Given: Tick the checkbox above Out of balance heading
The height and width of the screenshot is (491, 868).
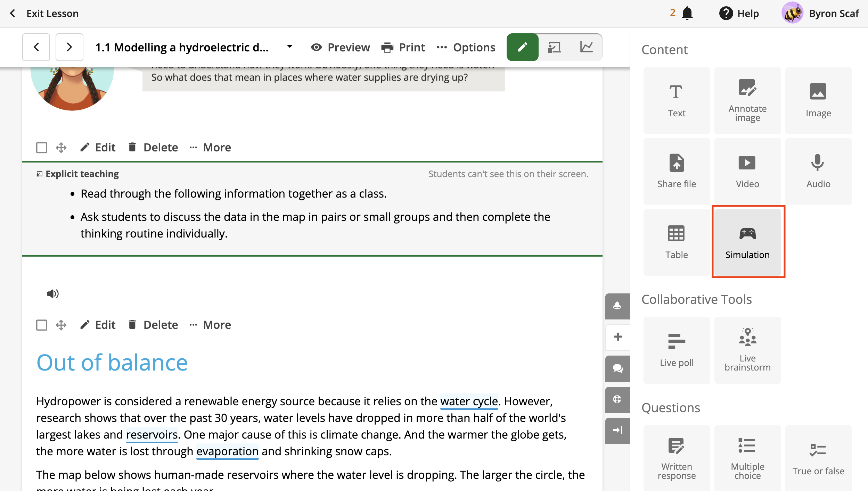Looking at the screenshot, I should tap(42, 325).
